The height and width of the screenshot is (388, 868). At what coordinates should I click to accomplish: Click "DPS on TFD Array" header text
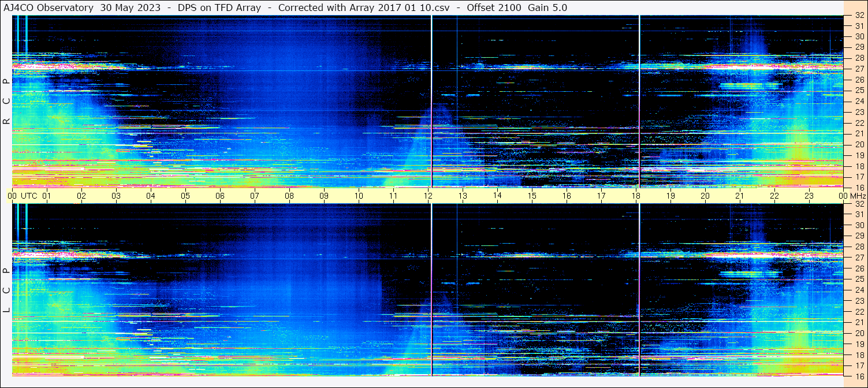pos(219,8)
